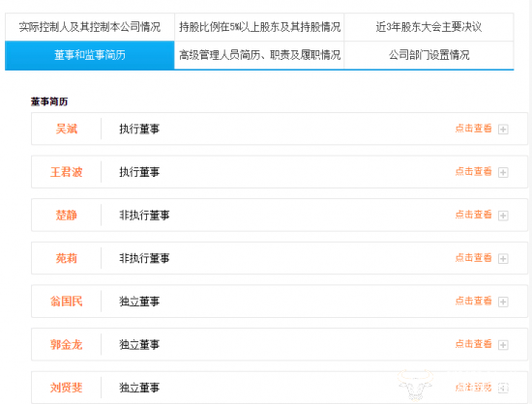Click plus icon beside 楚静 entry
Image resolution: width=532 pixels, height=404 pixels.
(503, 216)
